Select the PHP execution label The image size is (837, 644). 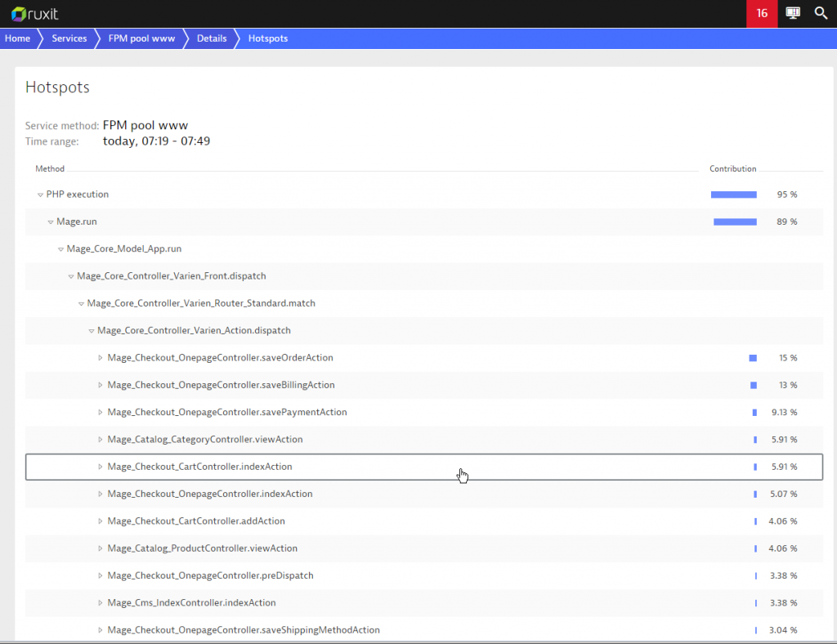tap(78, 195)
